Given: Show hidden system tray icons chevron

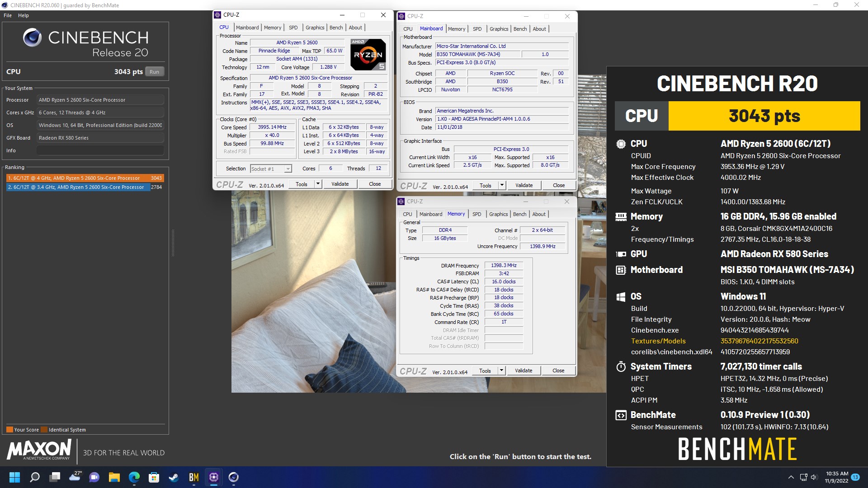Looking at the screenshot, I should tap(791, 477).
